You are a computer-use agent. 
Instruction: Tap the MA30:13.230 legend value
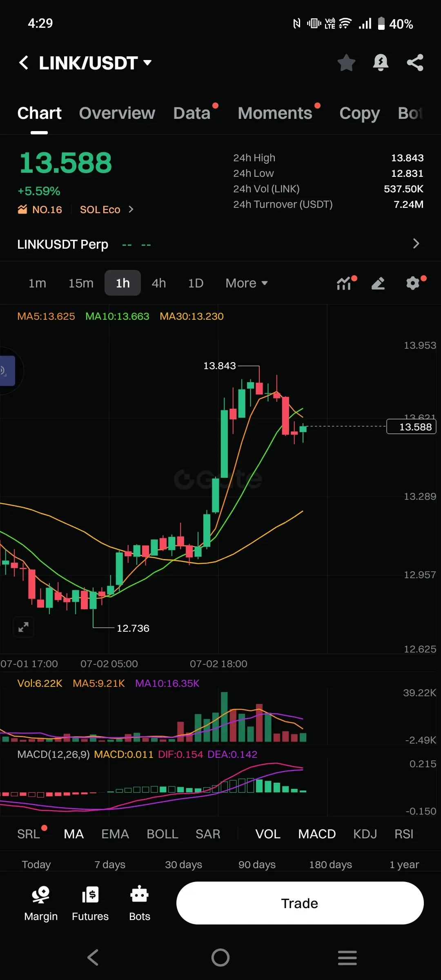192,316
